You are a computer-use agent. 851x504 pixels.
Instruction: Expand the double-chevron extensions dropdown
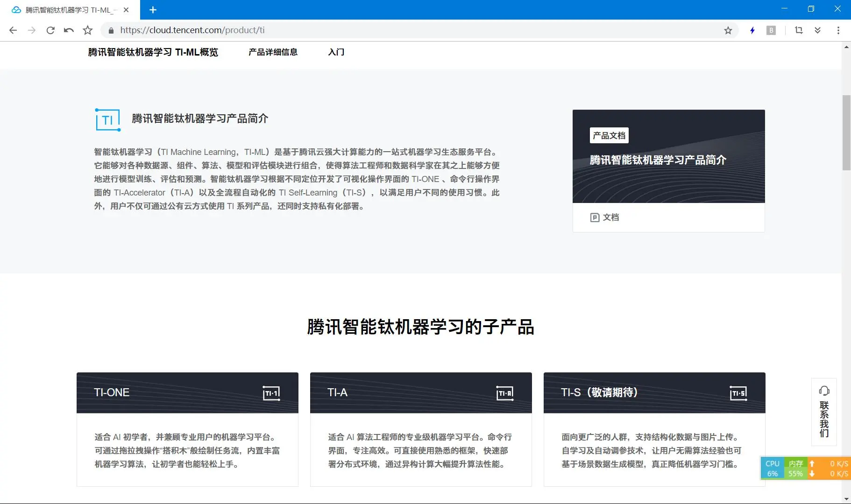point(817,30)
